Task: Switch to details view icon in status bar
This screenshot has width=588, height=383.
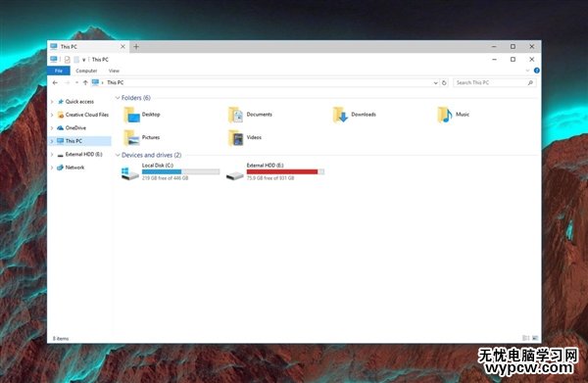Action: (x=525, y=338)
